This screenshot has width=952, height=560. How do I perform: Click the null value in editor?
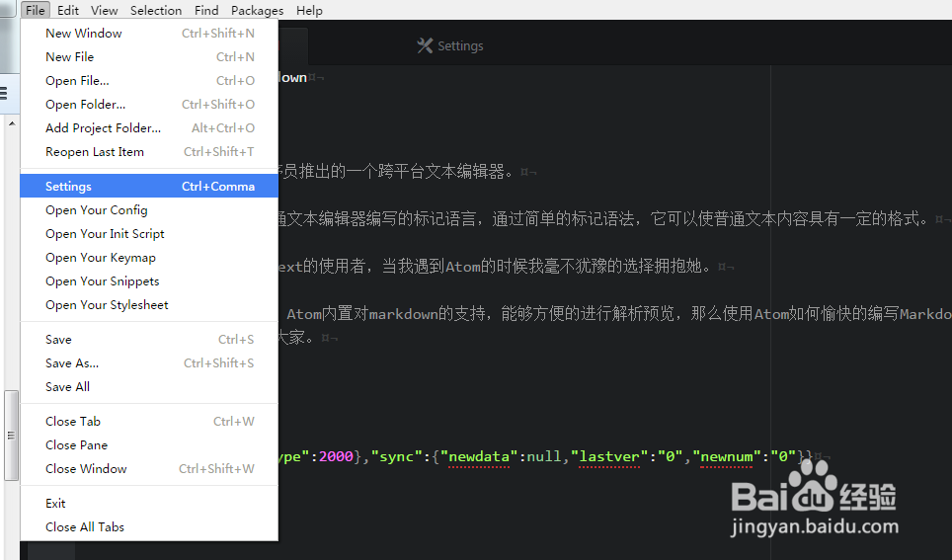(544, 456)
